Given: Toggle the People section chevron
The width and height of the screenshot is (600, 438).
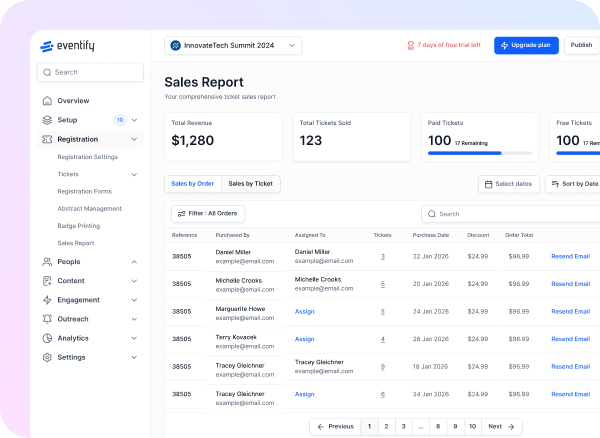Looking at the screenshot, I should point(134,262).
